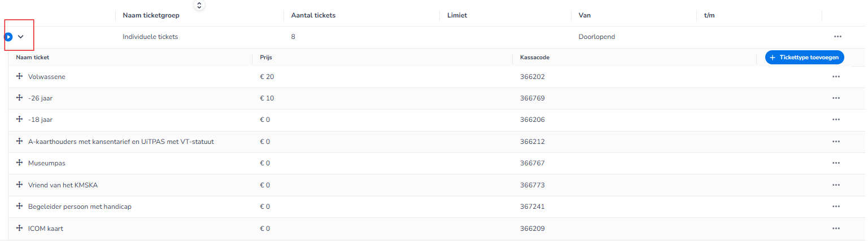Screen dimensions: 868x241
Task: Collapse the Individuele tickets group chevron
Action: (x=21, y=37)
